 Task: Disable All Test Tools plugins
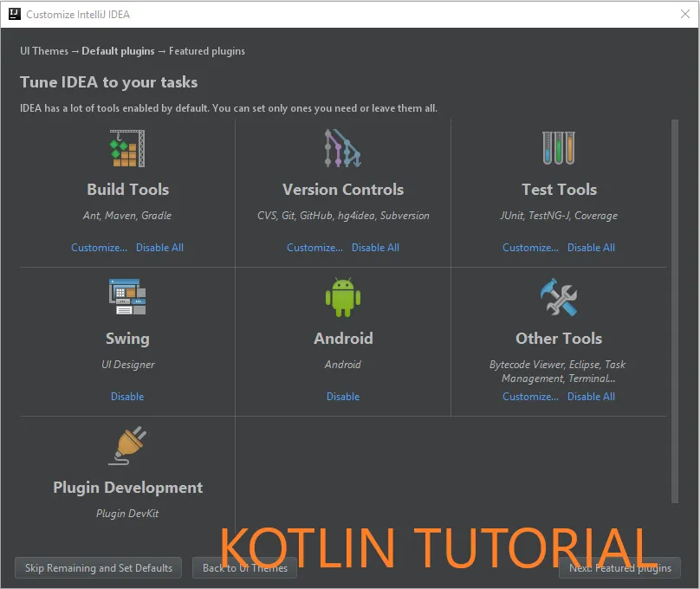[591, 248]
